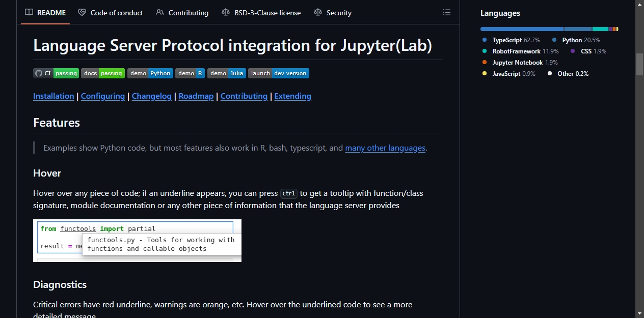This screenshot has width=644, height=318.
Task: Open the Extending link
Action: point(293,96)
